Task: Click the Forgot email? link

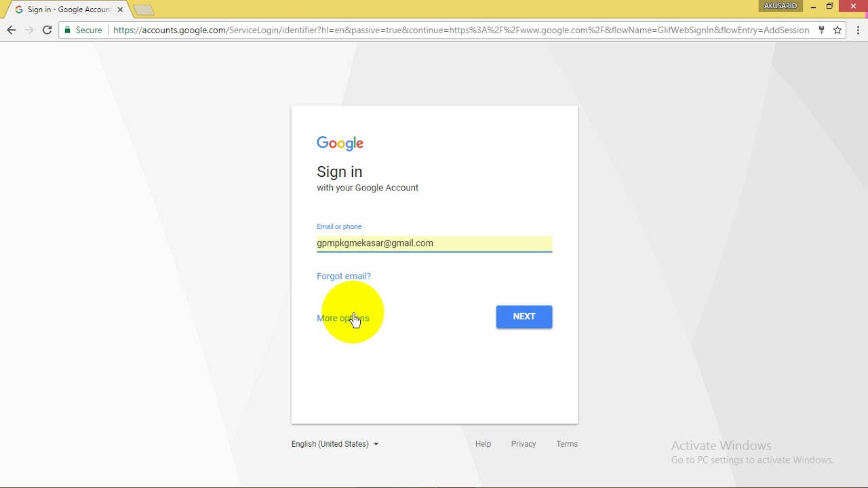Action: coord(344,276)
